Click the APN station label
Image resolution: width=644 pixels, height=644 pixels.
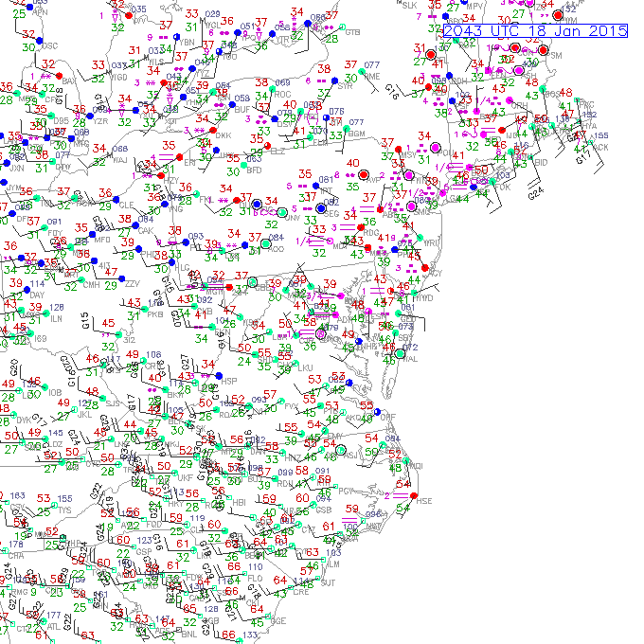40,12
